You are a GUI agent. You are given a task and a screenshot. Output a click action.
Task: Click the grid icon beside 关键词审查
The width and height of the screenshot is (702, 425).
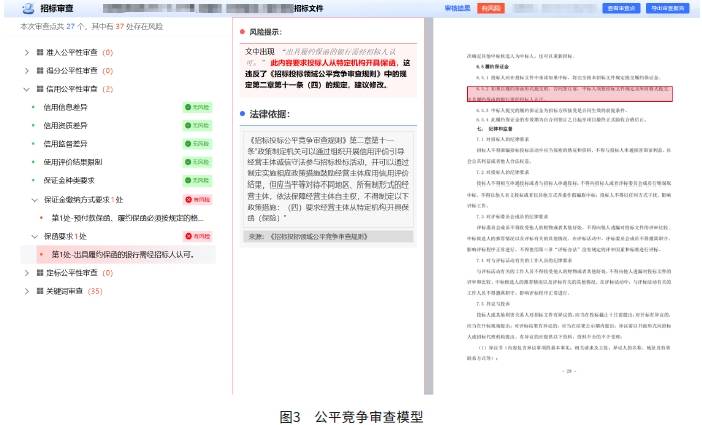pos(40,291)
